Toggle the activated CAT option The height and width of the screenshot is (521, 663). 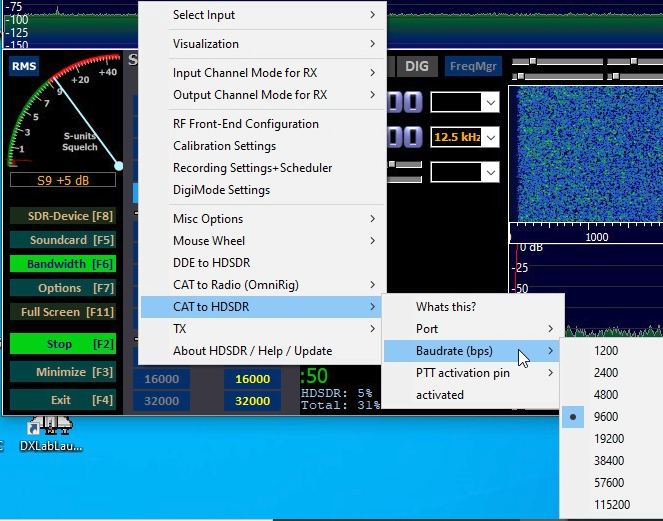pos(473,395)
